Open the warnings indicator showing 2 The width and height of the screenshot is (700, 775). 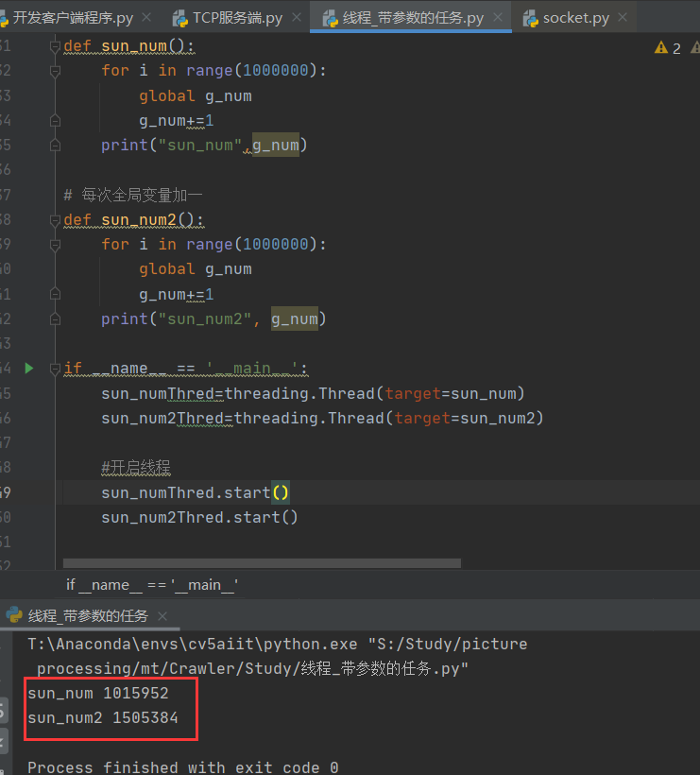[x=668, y=48]
